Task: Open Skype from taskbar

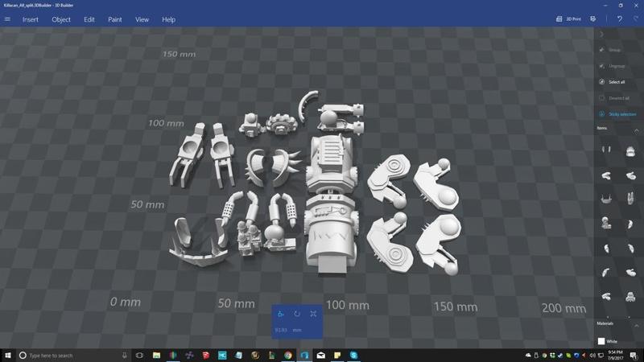Action: pyautogui.click(x=353, y=355)
